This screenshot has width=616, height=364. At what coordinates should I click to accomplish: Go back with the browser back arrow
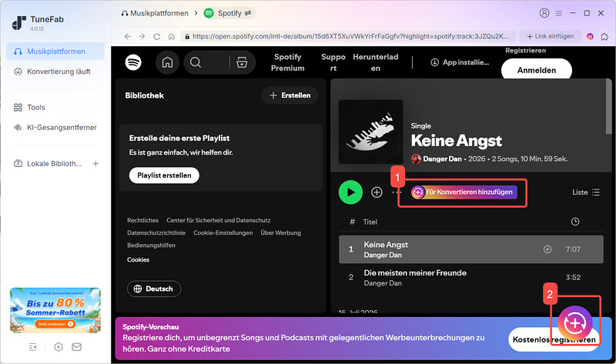127,36
